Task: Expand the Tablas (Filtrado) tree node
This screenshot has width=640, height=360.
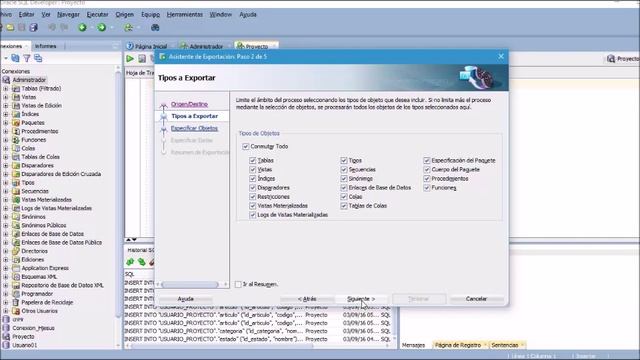Action: tap(6, 89)
